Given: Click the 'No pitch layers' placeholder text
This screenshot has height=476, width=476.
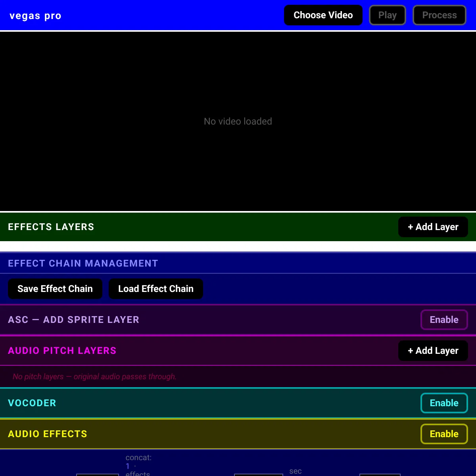Looking at the screenshot, I should pyautogui.click(x=94, y=376).
